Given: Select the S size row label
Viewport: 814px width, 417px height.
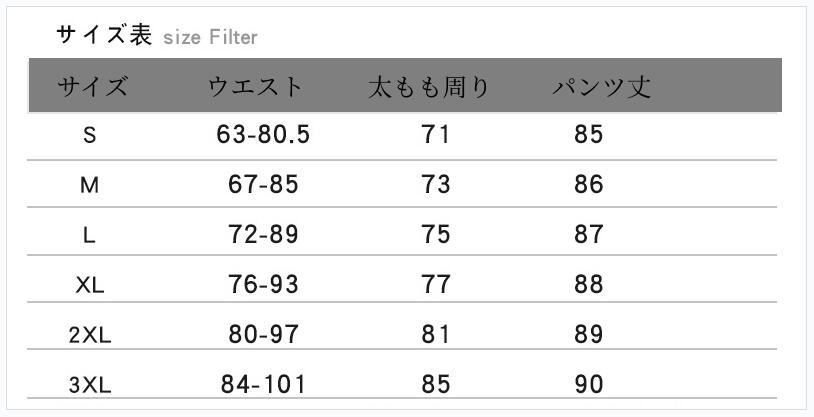Looking at the screenshot, I should pos(90,135).
